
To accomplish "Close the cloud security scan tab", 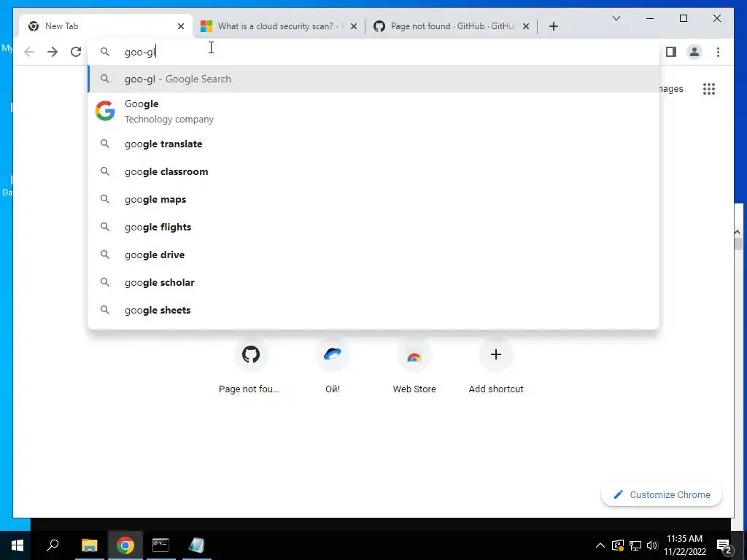I will point(354,26).
